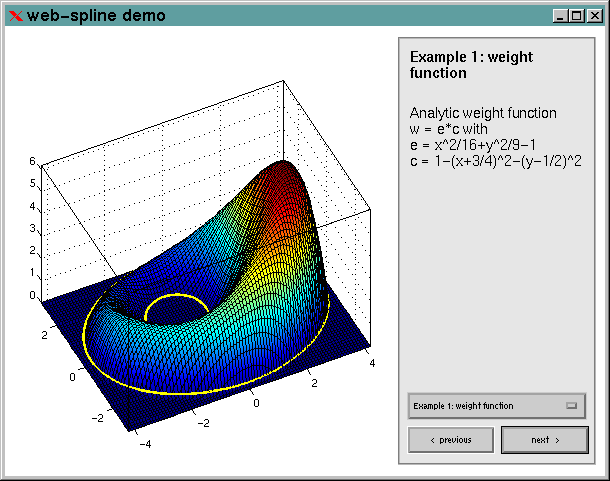Click the "Example 1: weight function" heading
The width and height of the screenshot is (610, 481).
click(471, 65)
